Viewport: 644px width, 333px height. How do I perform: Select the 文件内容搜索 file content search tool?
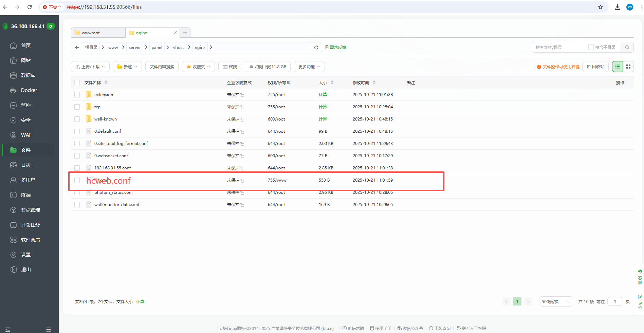tap(162, 67)
